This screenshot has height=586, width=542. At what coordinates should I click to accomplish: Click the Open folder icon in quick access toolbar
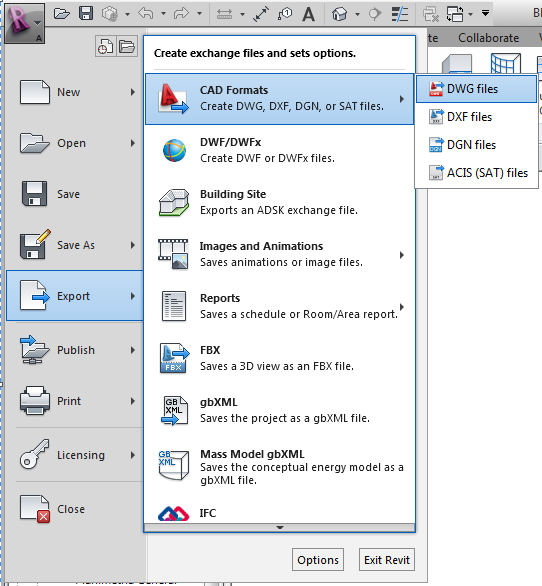click(62, 14)
